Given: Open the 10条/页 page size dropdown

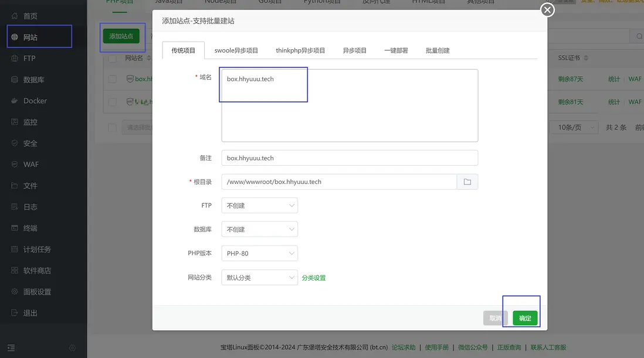Looking at the screenshot, I should (574, 128).
